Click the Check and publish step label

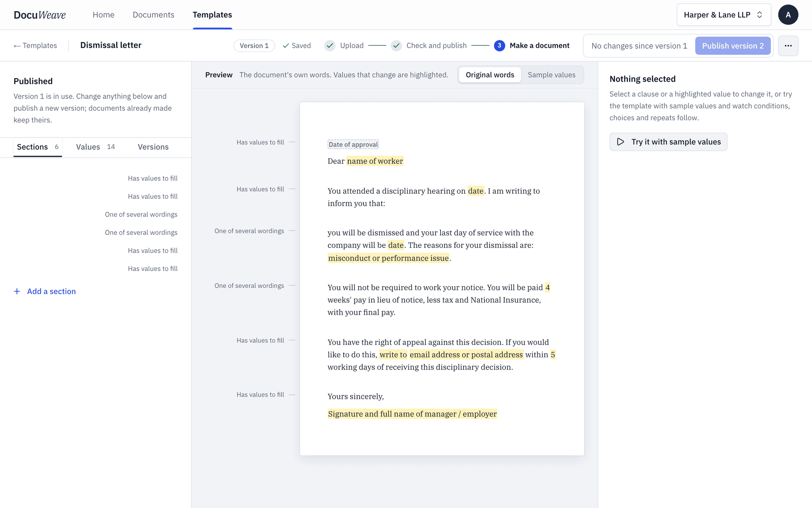click(x=436, y=45)
